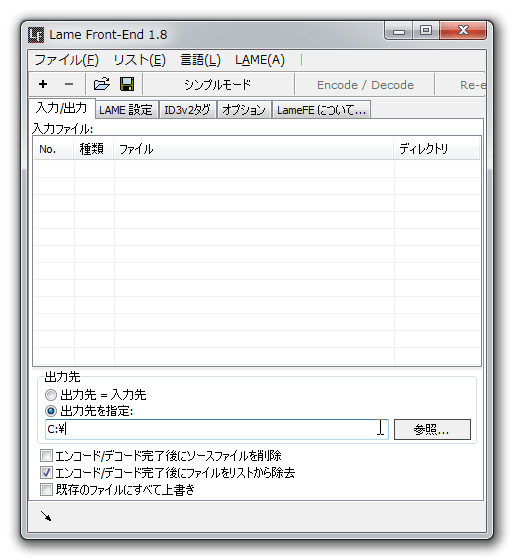This screenshot has width=514, height=560.
Task: Open the ファイル(F) menu
Action: click(x=67, y=60)
